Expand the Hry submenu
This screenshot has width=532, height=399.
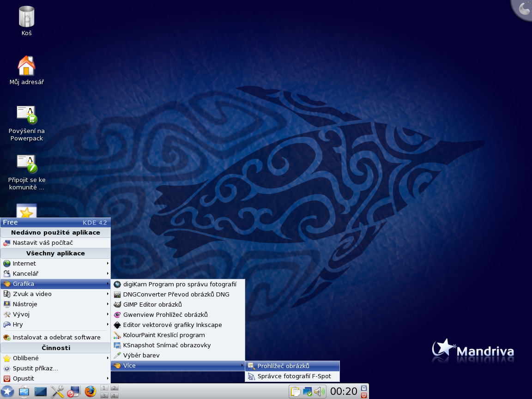point(55,324)
